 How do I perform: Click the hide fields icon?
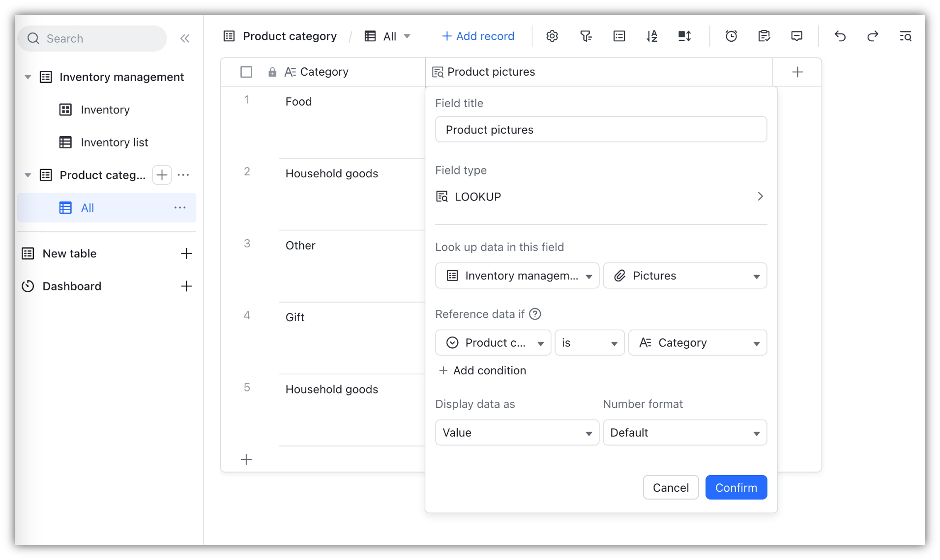[619, 36]
